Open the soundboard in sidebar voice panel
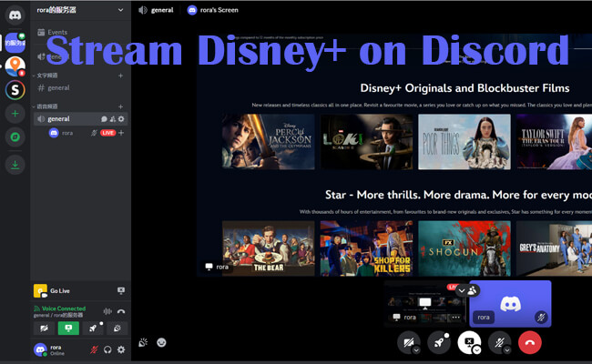Screen dimensions: 592x364 pos(117,329)
